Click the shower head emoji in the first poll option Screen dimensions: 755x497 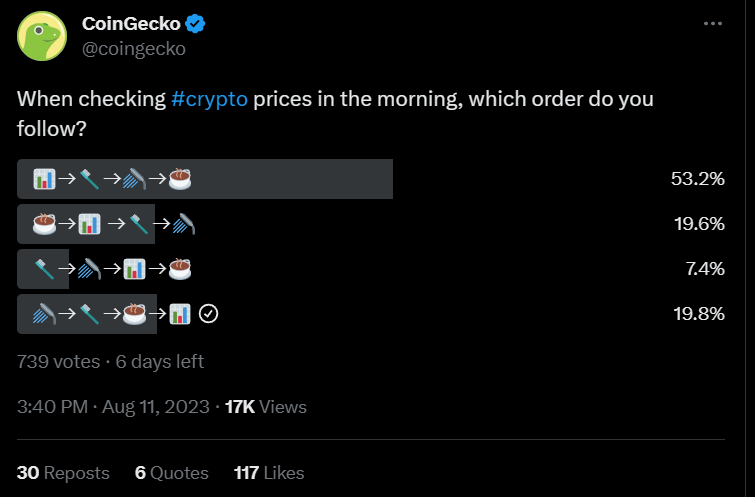click(x=134, y=179)
